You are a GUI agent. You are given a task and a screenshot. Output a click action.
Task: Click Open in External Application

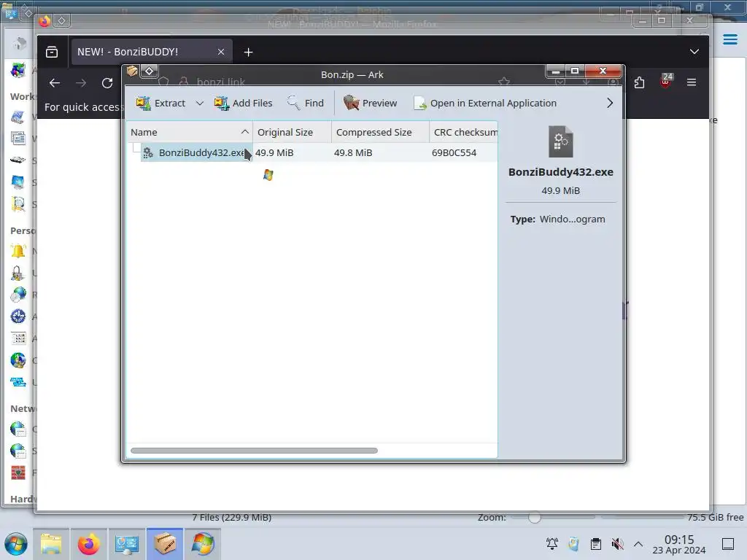coord(485,104)
